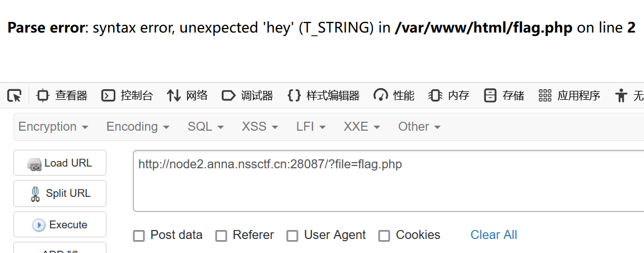Open the Performance (性能) gauge icon

pyautogui.click(x=381, y=96)
